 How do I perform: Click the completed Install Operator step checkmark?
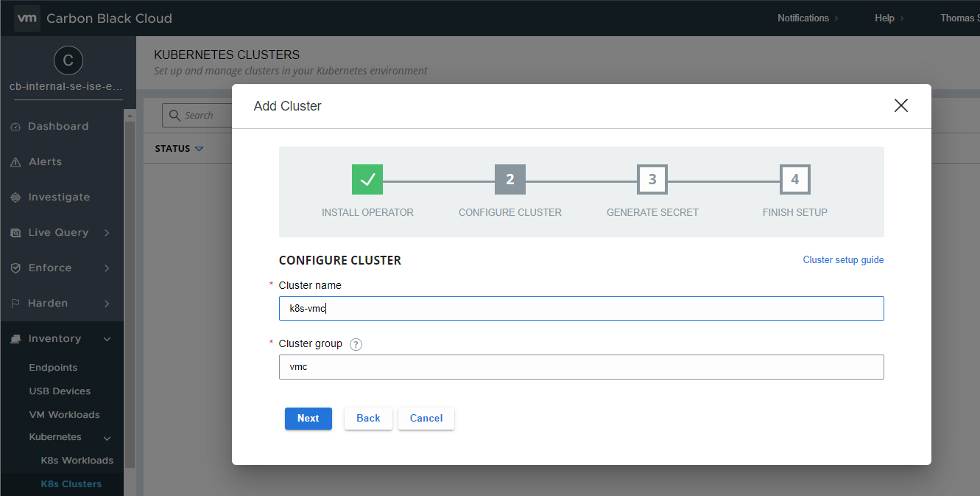pos(367,179)
